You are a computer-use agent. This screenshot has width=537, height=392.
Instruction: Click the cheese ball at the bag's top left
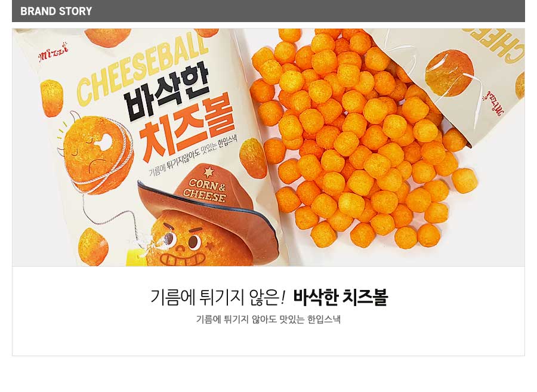(x=107, y=36)
